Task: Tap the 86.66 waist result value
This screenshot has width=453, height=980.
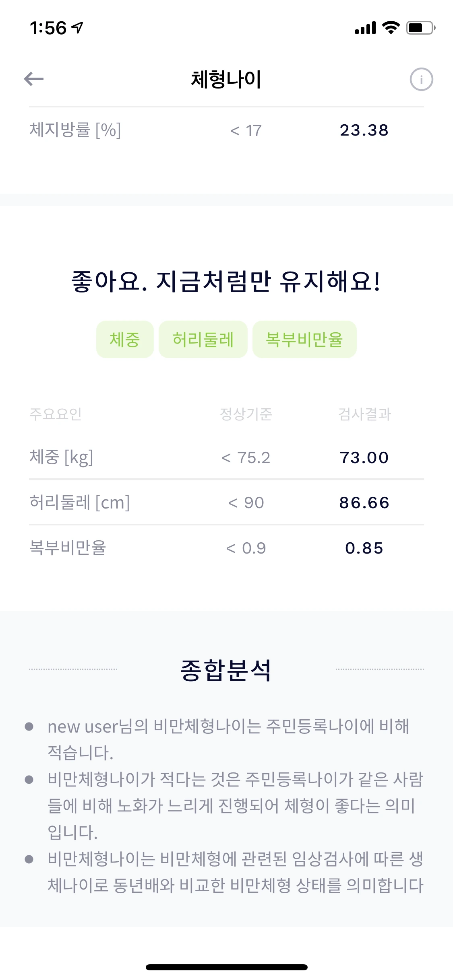Action: 364,502
